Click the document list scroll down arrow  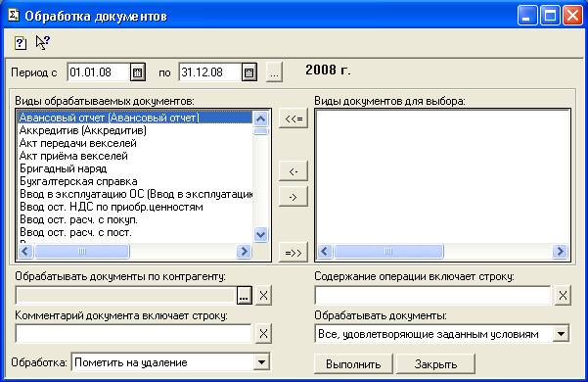pos(260,234)
